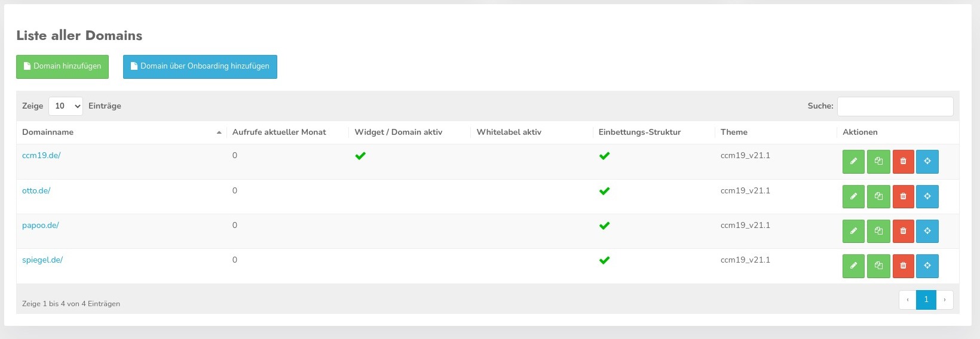This screenshot has height=339, width=980.
Task: Open the entries-per-page dropdown showing 10
Action: click(66, 106)
